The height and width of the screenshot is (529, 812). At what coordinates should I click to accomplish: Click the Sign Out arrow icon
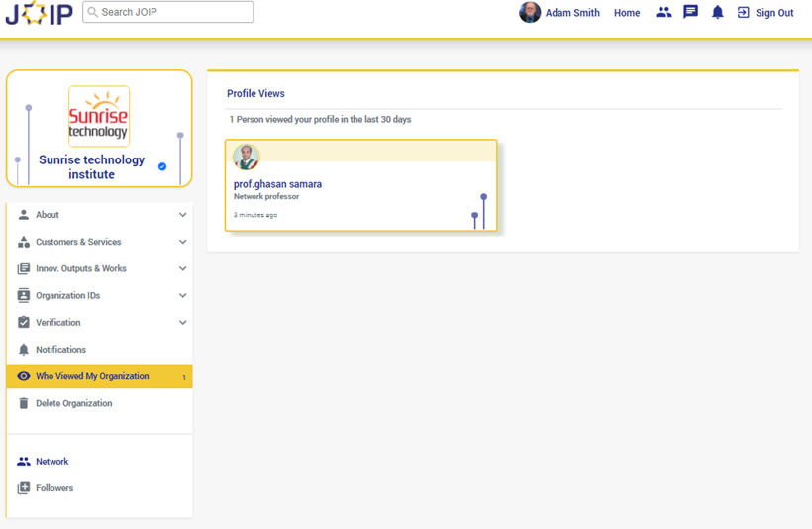tap(744, 13)
